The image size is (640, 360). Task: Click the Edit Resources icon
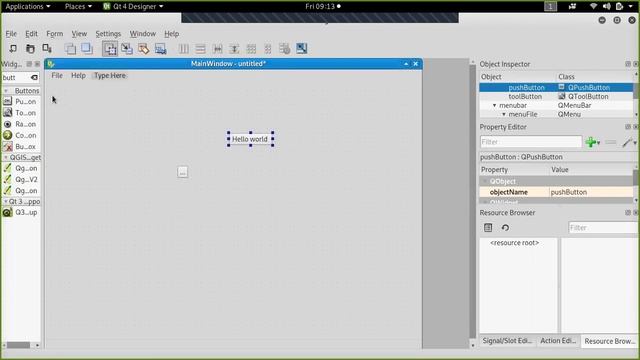[x=488, y=228]
